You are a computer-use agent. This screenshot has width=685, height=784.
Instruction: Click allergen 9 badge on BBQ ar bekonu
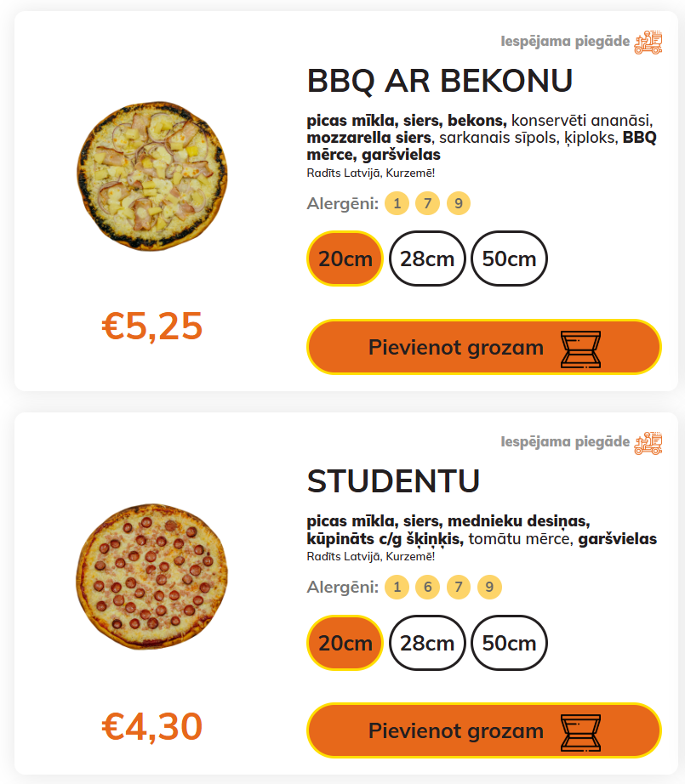[x=459, y=203]
